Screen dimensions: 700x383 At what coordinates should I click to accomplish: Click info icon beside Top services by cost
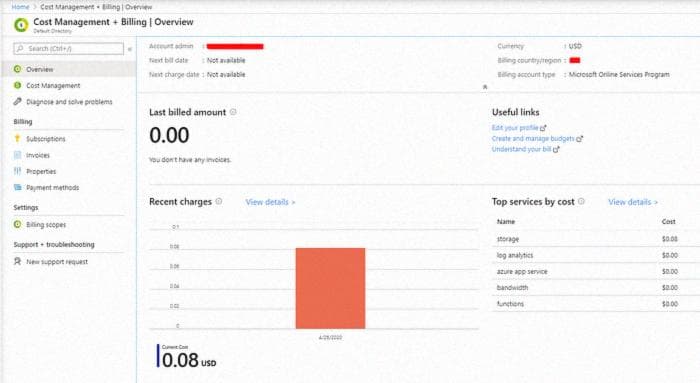(x=581, y=201)
